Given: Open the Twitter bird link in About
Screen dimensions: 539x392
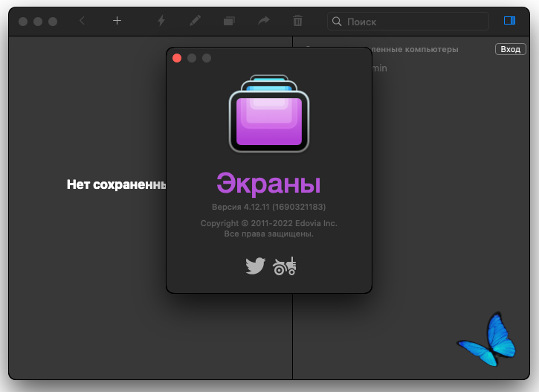Looking at the screenshot, I should [x=256, y=266].
